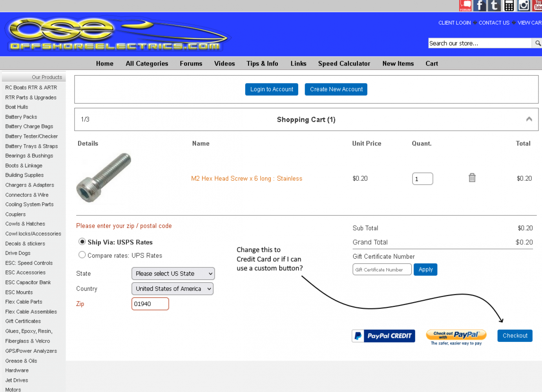Open the Tumblr social icon

point(495,5)
